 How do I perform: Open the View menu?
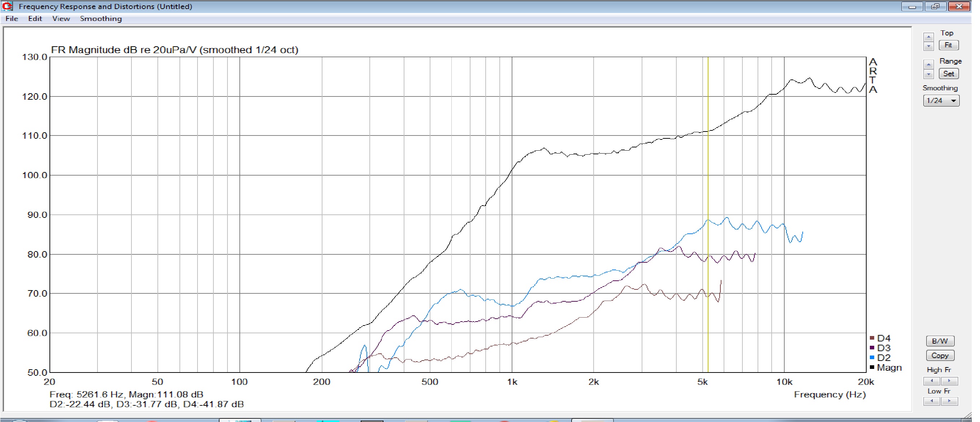point(61,19)
